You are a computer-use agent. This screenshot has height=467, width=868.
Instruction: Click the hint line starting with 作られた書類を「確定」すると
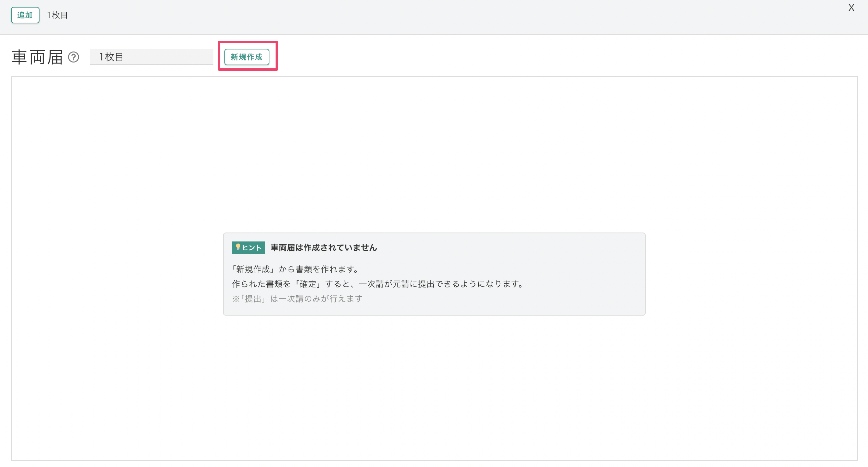tap(378, 284)
